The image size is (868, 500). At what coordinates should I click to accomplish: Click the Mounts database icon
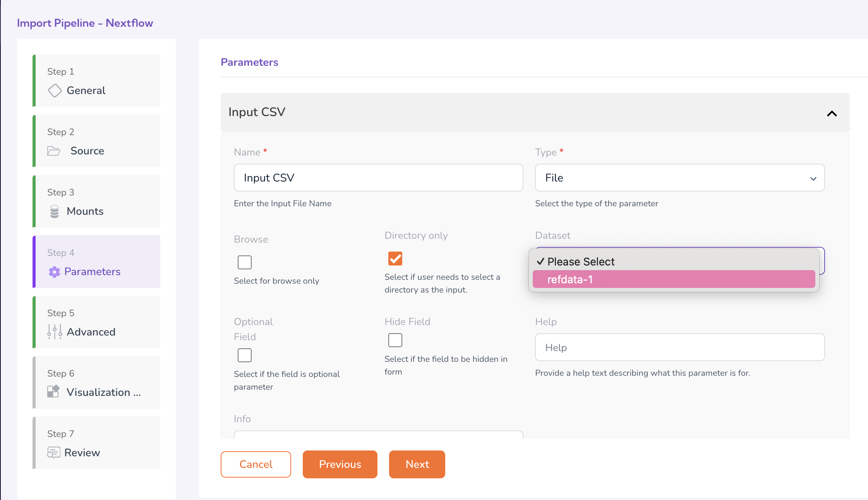55,211
